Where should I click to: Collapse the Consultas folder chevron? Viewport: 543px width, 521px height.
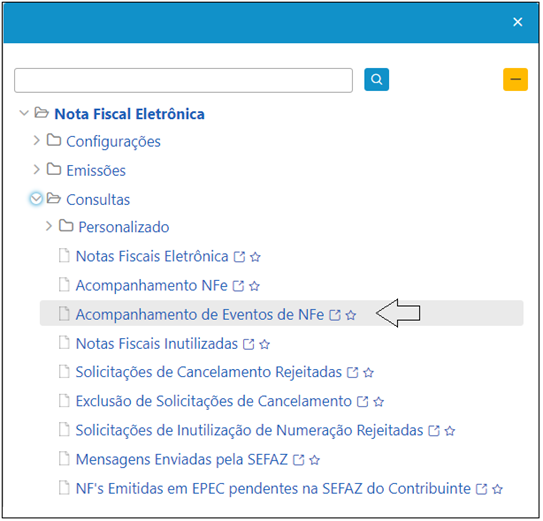36,199
